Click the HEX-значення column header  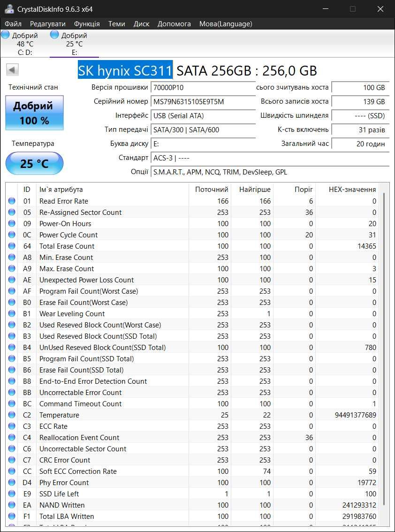pyautogui.click(x=348, y=190)
